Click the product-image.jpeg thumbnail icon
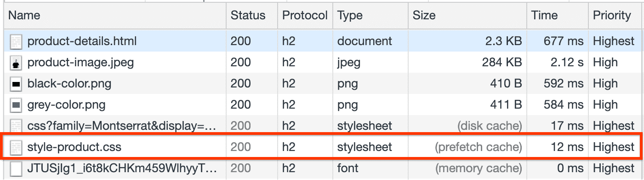 pyautogui.click(x=17, y=62)
